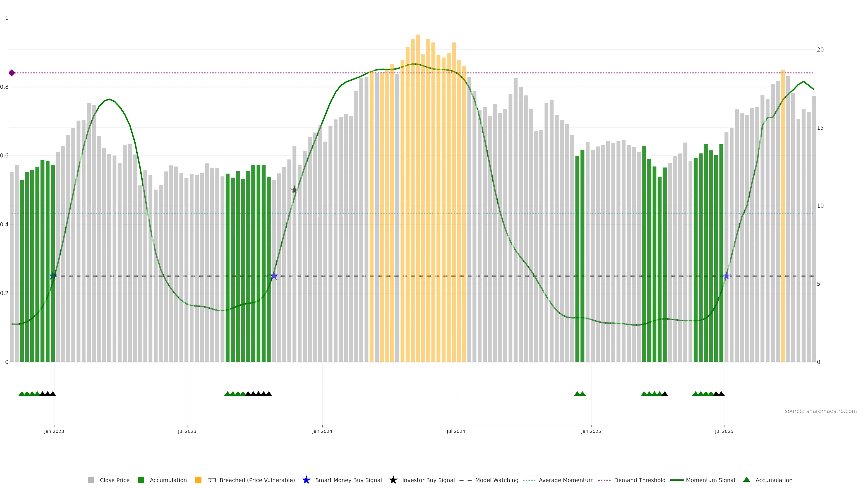Click the blue star marker at Jan 2023
The image size is (868, 488).
53,276
